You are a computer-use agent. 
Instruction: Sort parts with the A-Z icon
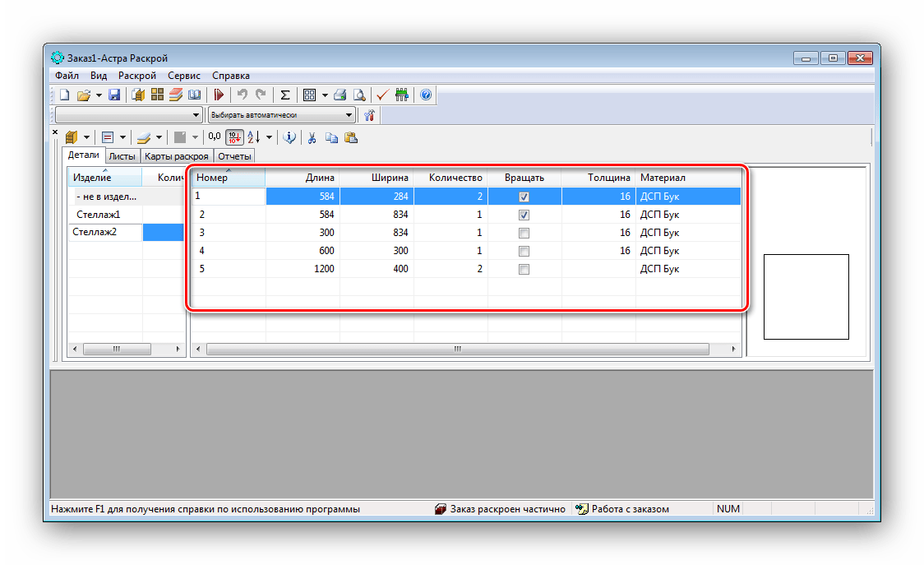click(254, 137)
